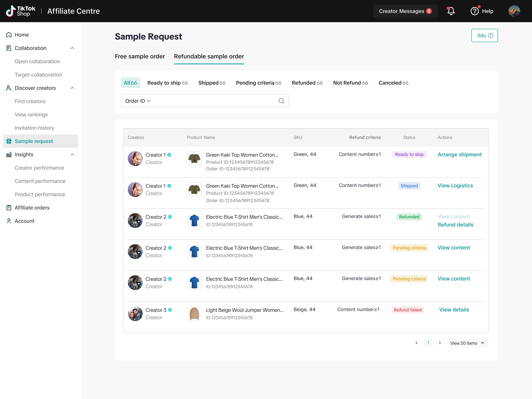Click the Discover creators icon

(x=9, y=88)
